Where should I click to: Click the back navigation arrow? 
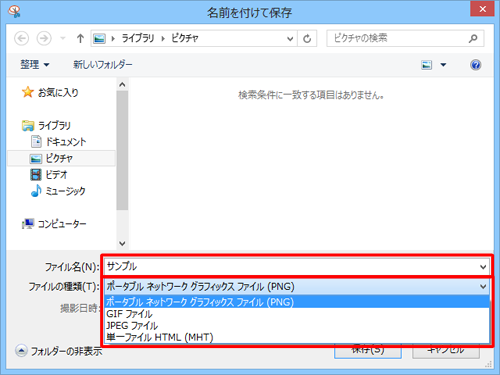pos(22,38)
